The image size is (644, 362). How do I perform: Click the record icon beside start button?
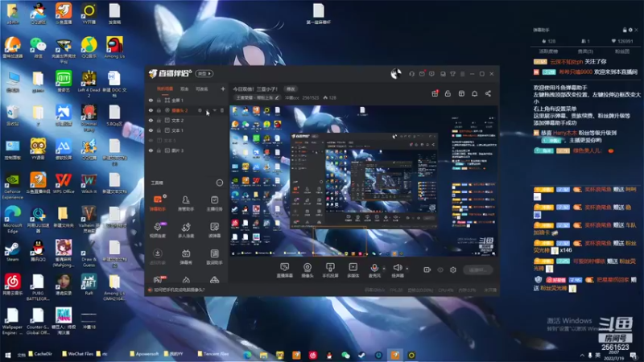(x=427, y=269)
